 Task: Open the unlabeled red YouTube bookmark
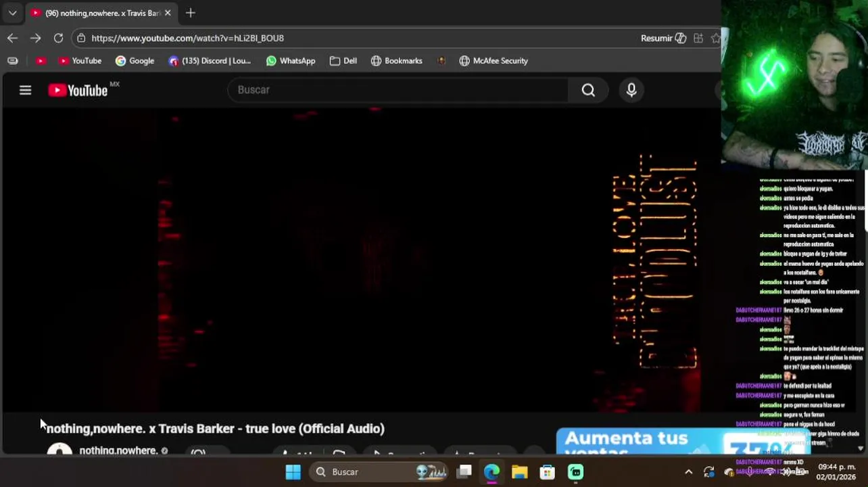point(41,61)
